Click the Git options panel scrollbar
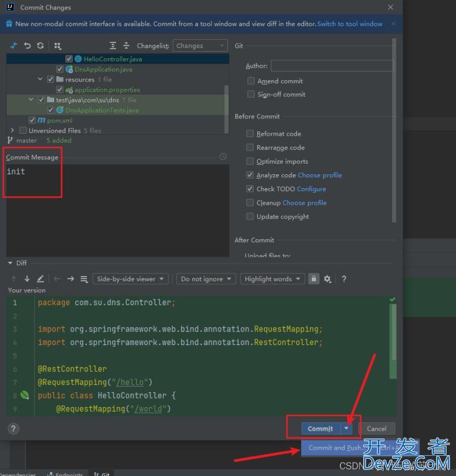The height and width of the screenshot is (476, 456). click(394, 130)
